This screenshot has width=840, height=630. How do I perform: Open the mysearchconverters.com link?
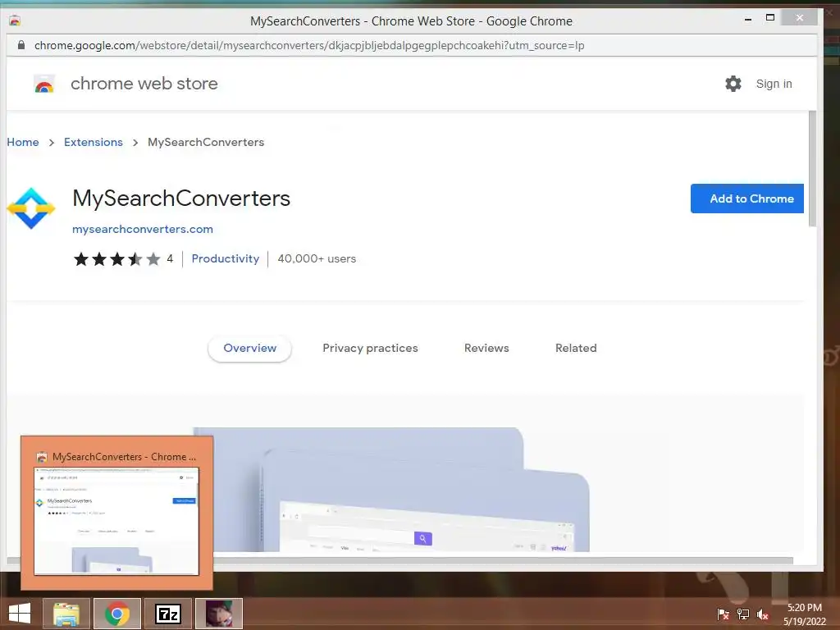(x=143, y=230)
